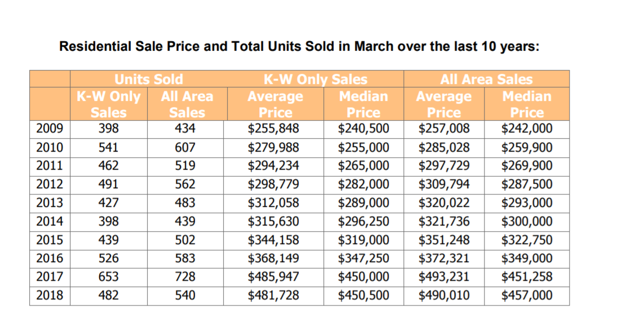Click the 653 units sold cell for 2017
This screenshot has height=323, width=644.
pos(109,277)
